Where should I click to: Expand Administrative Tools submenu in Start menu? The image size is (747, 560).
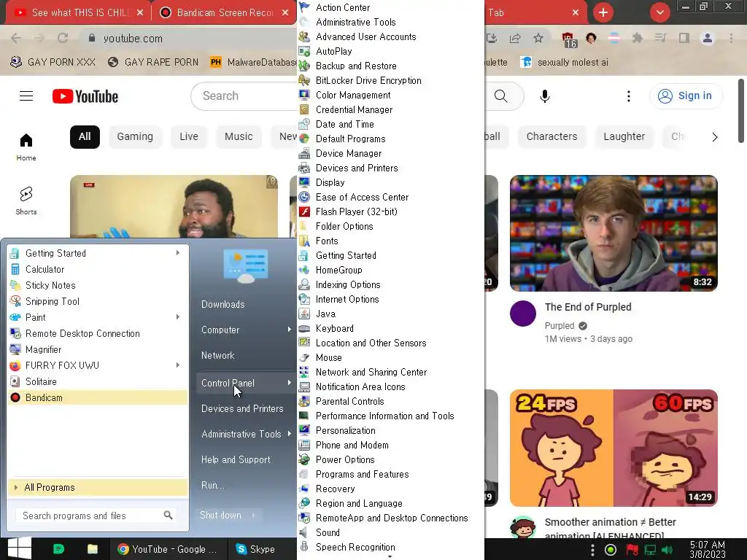tap(289, 434)
